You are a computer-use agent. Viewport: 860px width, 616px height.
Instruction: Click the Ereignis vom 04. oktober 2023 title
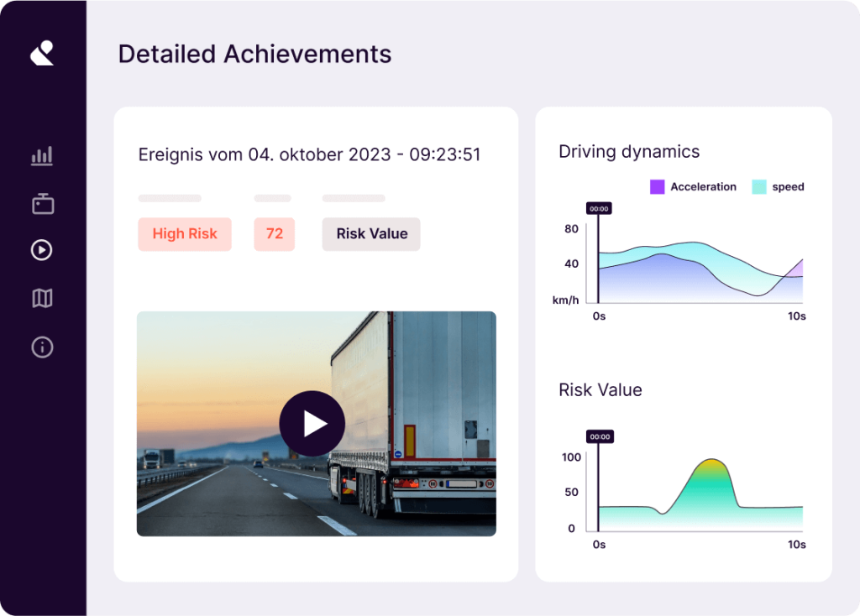[x=309, y=154]
